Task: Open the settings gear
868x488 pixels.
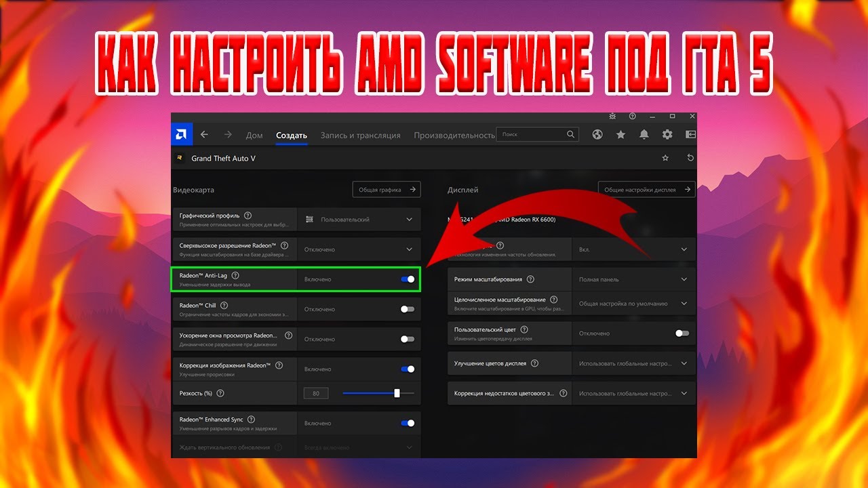Action: (x=667, y=135)
